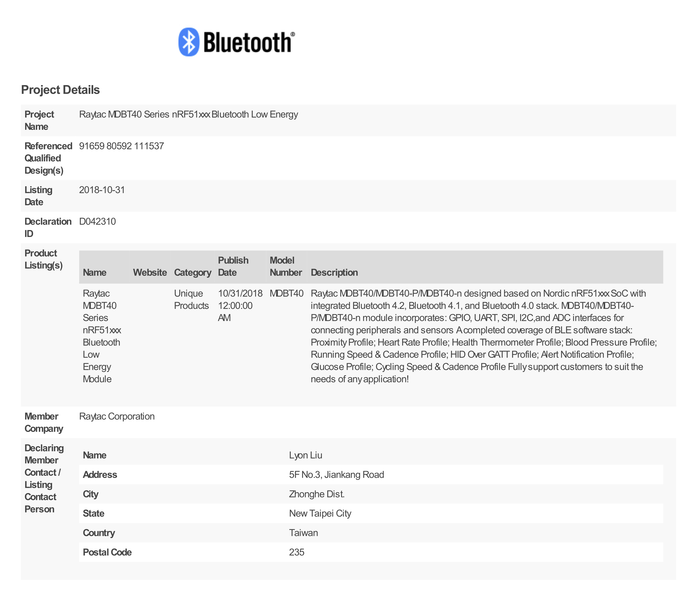
Task: Click the MDBT40 model number cell
Action: 286,294
